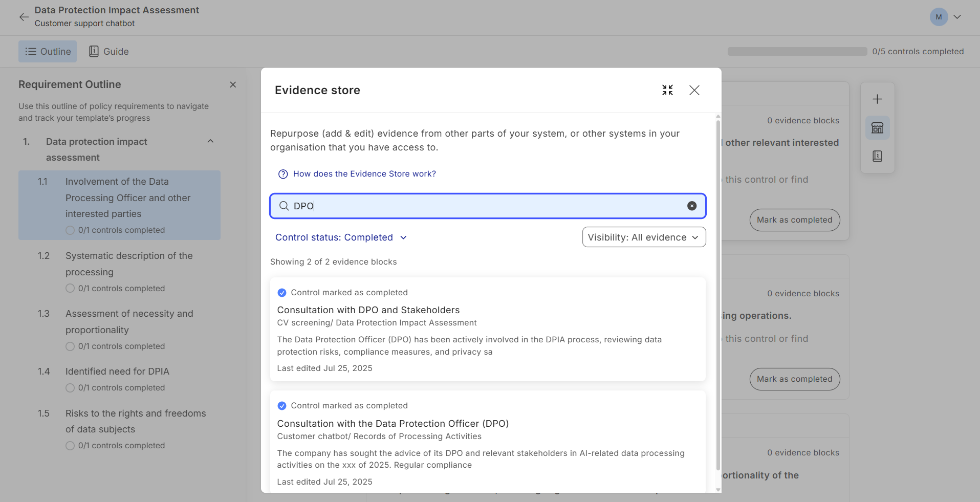Click the user avatar M
Screen dimensions: 980x502
pos(939,17)
